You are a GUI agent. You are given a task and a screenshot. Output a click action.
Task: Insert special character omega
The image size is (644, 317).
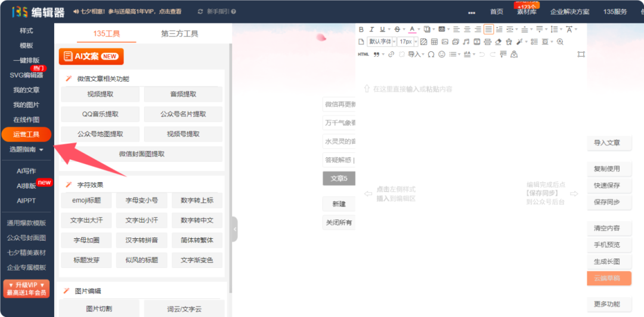tap(431, 54)
